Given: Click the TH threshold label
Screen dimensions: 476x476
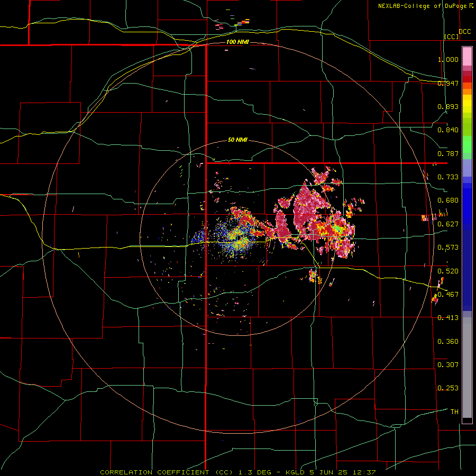Looking at the screenshot, I should (x=454, y=412).
